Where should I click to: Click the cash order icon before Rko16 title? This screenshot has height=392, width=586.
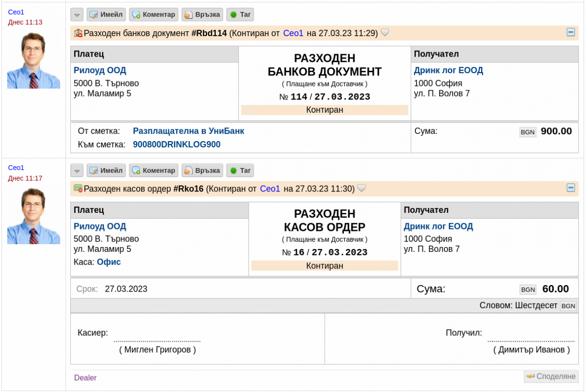[78, 188]
